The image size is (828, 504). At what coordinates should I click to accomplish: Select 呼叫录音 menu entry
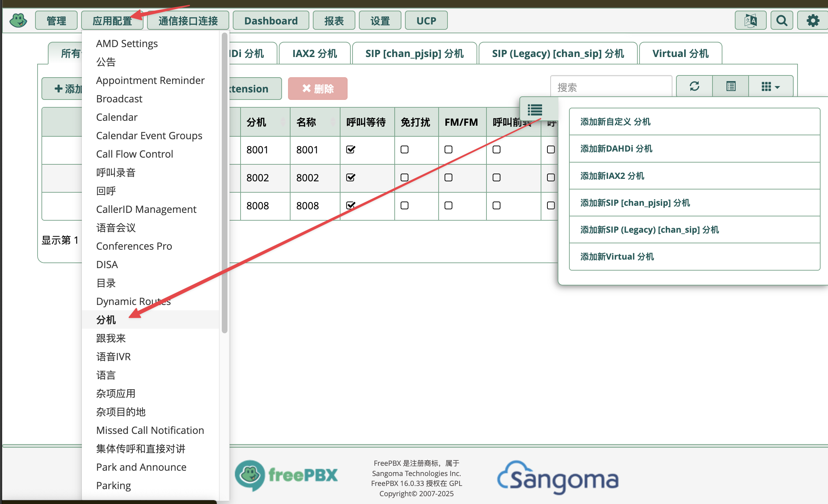[151, 172]
